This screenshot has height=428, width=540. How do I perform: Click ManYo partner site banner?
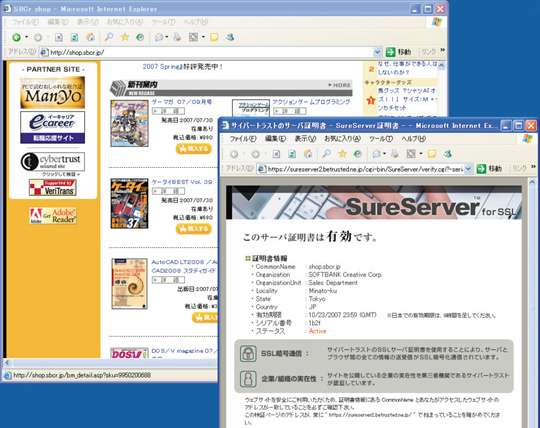(x=53, y=92)
